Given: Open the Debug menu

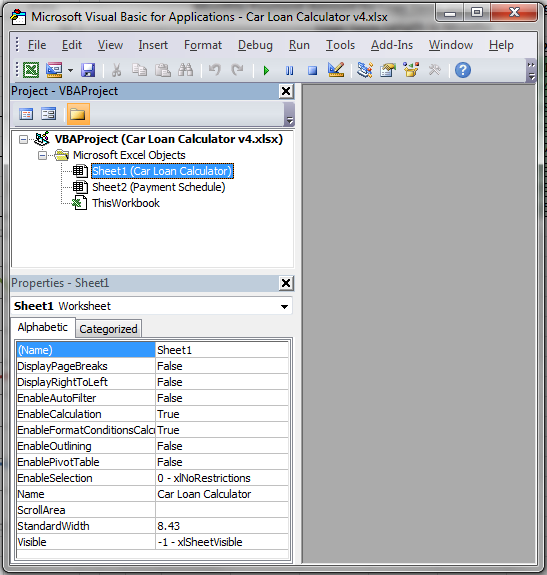Looking at the screenshot, I should [x=255, y=45].
